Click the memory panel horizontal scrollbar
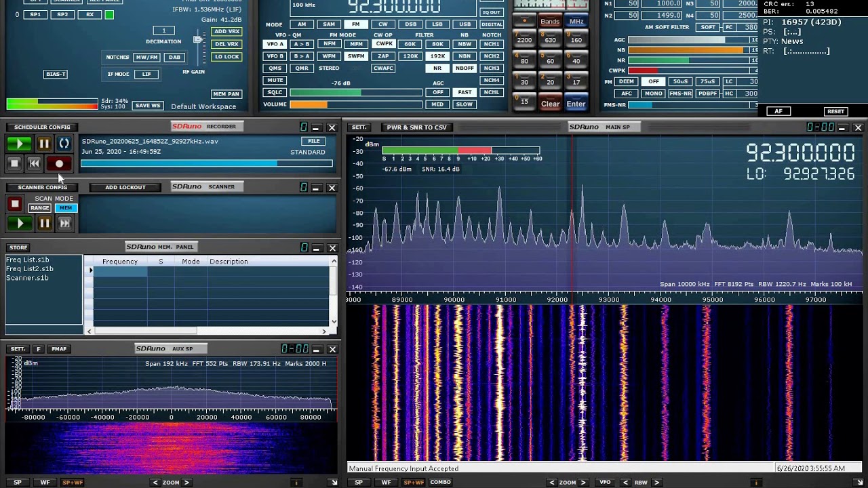Screen dimensions: 868x488 [x=208, y=331]
